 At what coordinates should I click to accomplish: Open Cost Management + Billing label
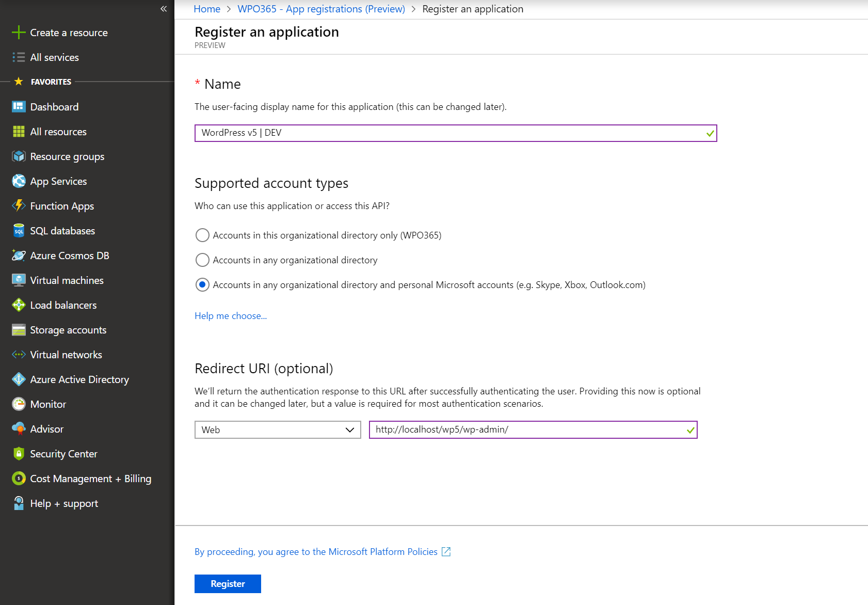[x=91, y=479]
